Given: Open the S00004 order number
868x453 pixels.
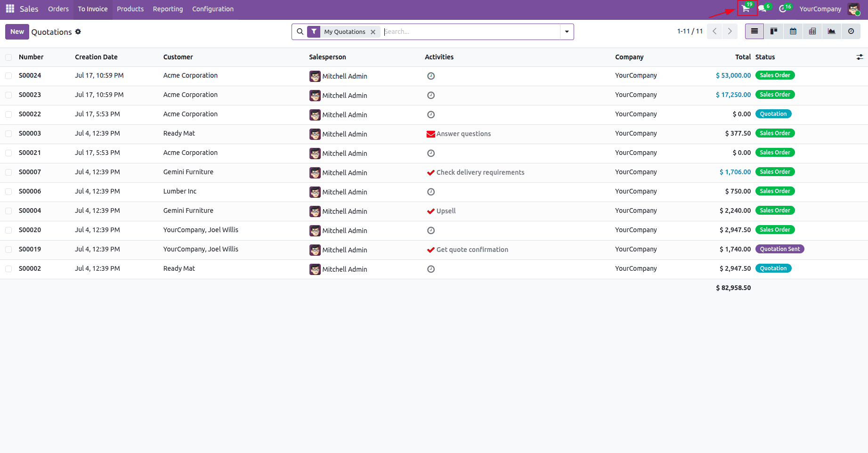Looking at the screenshot, I should tap(30, 210).
